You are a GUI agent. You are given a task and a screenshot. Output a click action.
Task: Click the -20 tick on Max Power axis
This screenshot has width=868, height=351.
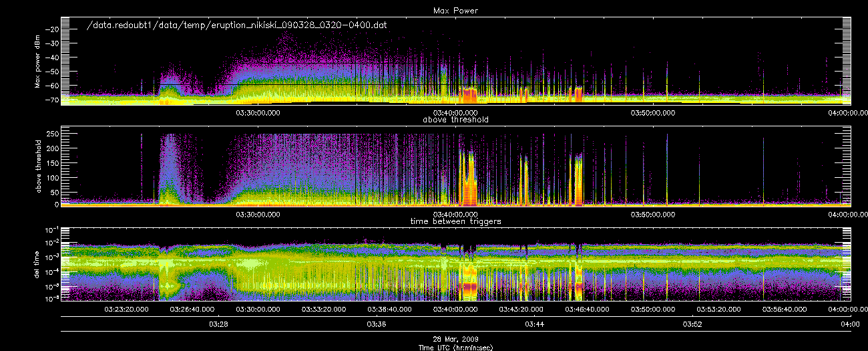pos(51,29)
